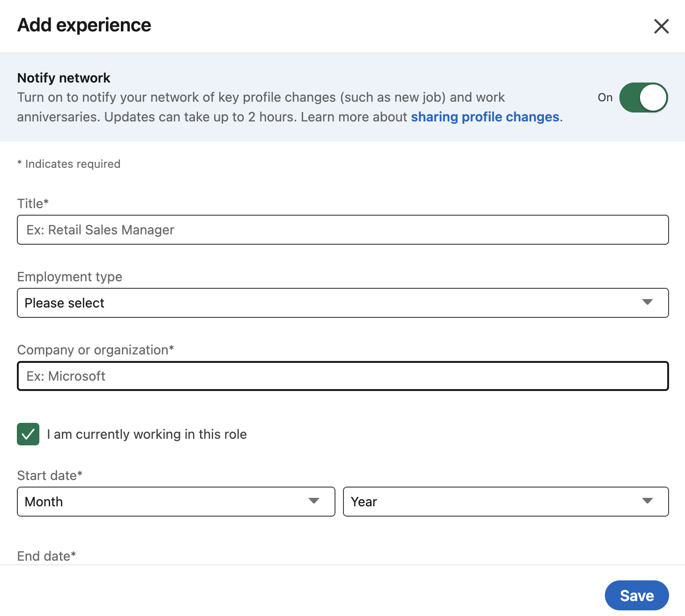Click the "Company or organization*" label

(96, 350)
